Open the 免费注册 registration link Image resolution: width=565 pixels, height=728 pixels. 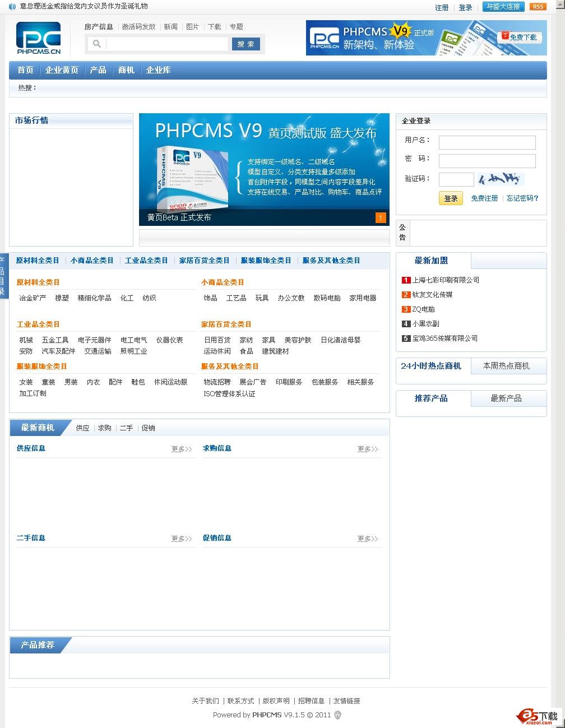[484, 198]
